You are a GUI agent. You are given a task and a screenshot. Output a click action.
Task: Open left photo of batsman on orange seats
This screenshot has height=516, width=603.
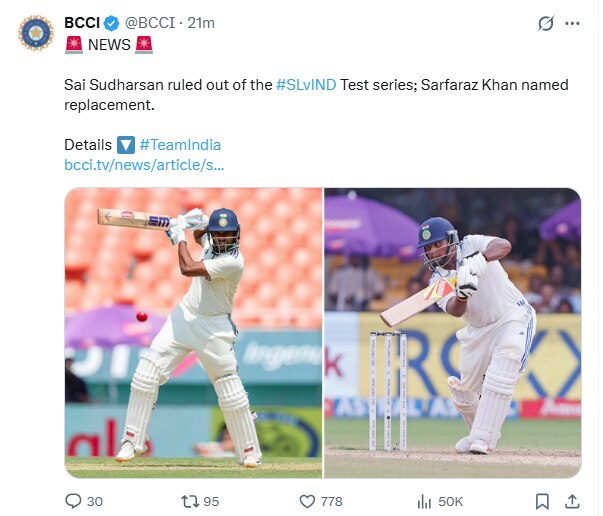point(193,333)
